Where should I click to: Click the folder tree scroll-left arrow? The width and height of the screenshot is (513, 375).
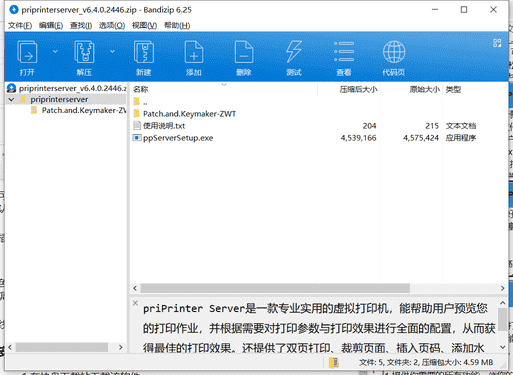pyautogui.click(x=10, y=347)
